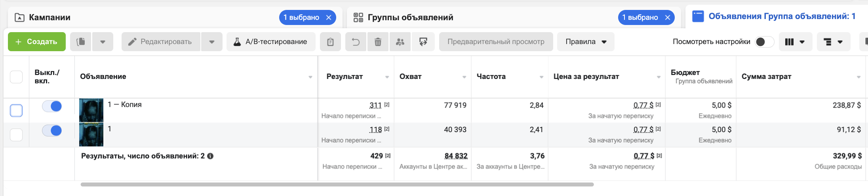Click the duplicate ads icon button
868x196 pixels.
click(81, 42)
